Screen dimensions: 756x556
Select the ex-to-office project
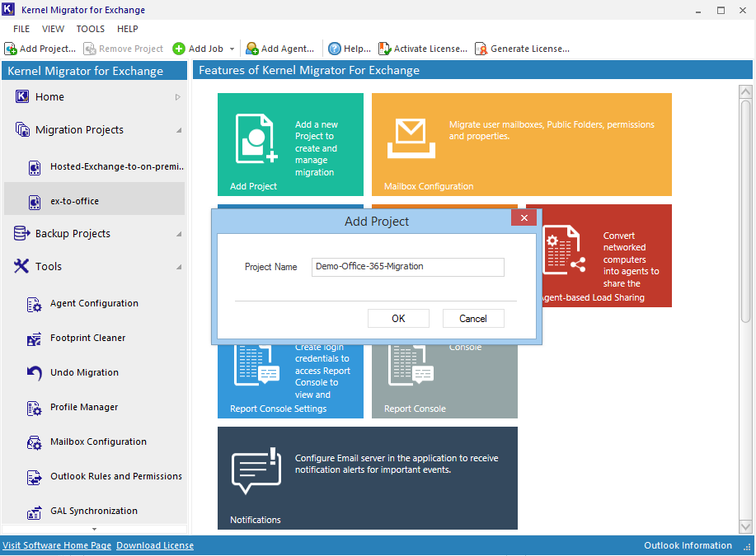coord(74,201)
